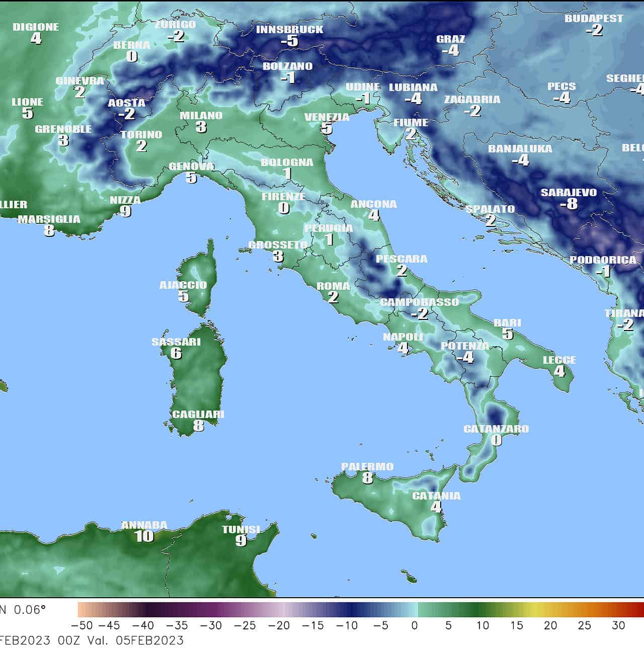Image resolution: width=644 pixels, height=652 pixels.
Task: Select the DIGIONE city label
Action: coord(36,27)
